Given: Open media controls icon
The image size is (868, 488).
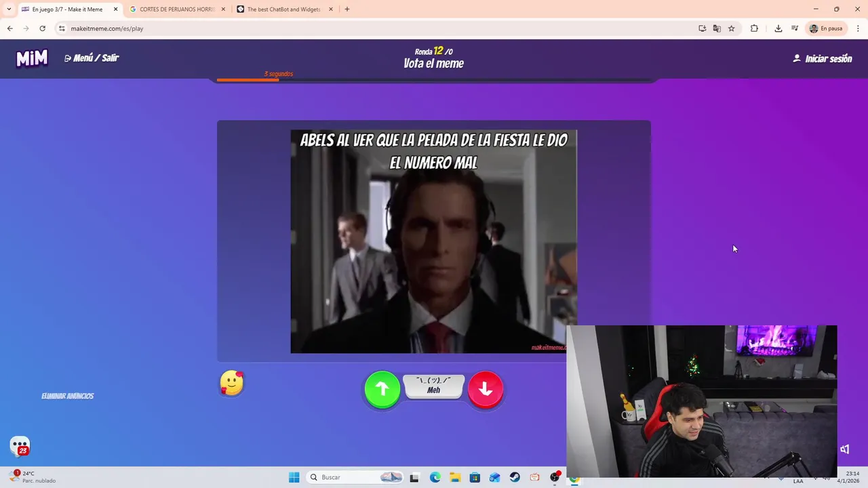Looking at the screenshot, I should point(795,28).
